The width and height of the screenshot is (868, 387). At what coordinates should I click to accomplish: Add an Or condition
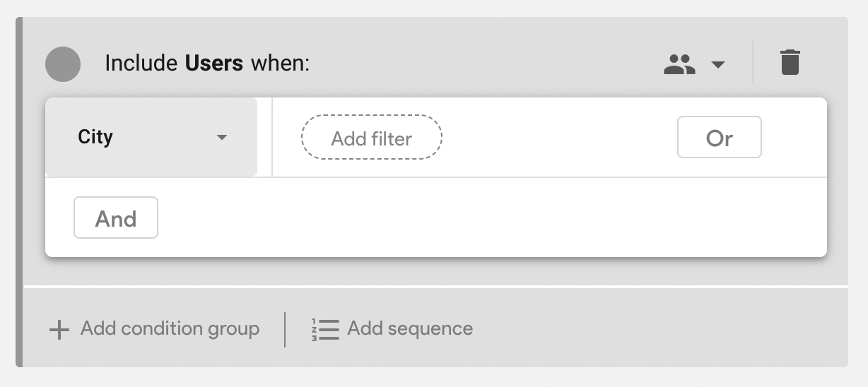(x=719, y=137)
